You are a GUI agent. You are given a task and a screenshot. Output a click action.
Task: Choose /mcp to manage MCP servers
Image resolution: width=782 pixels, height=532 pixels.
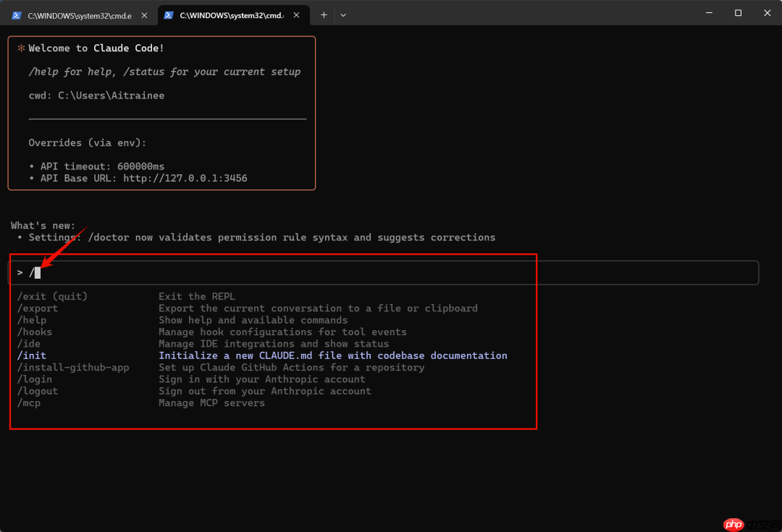(x=29, y=402)
